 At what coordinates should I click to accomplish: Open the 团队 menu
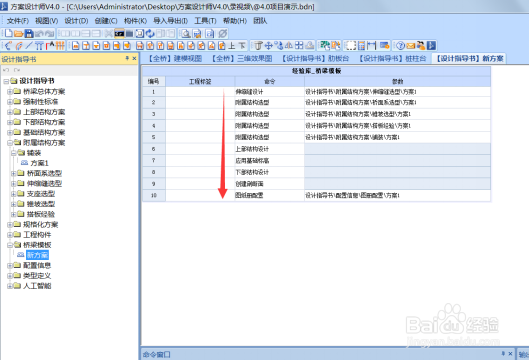(260, 21)
